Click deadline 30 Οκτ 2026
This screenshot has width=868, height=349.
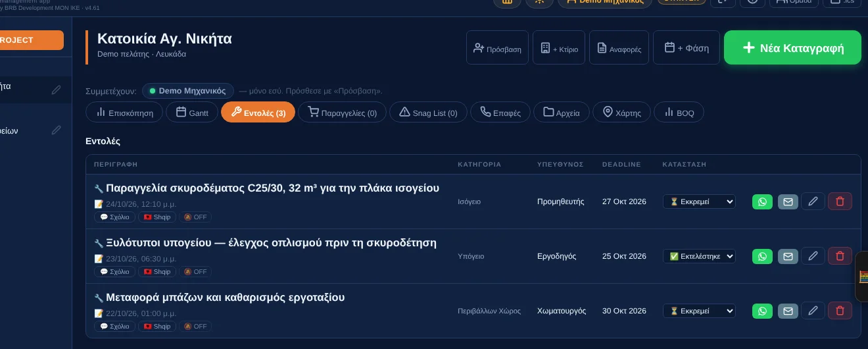pos(624,311)
